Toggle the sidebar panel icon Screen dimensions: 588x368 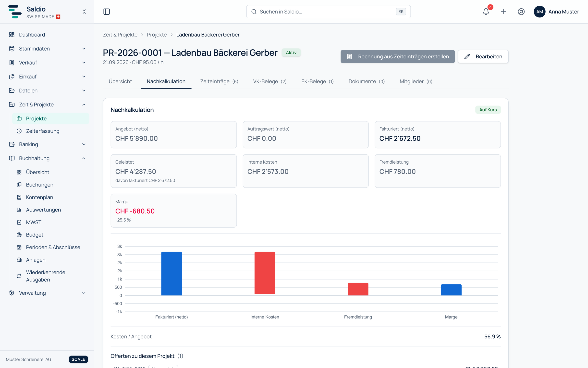[107, 12]
